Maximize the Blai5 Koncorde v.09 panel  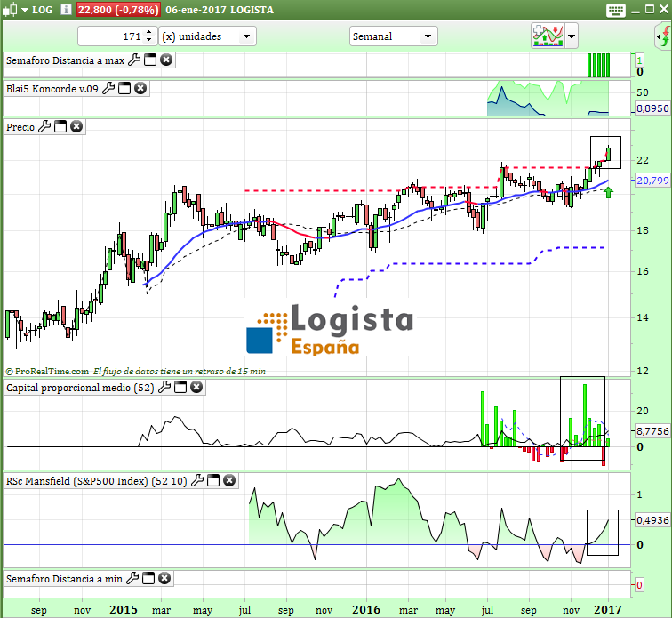coord(124,88)
